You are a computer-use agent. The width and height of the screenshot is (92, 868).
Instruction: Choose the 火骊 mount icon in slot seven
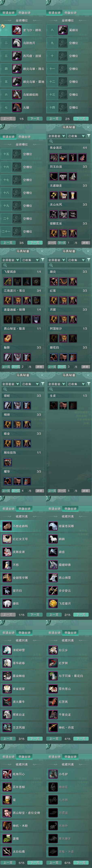tap(17, 107)
